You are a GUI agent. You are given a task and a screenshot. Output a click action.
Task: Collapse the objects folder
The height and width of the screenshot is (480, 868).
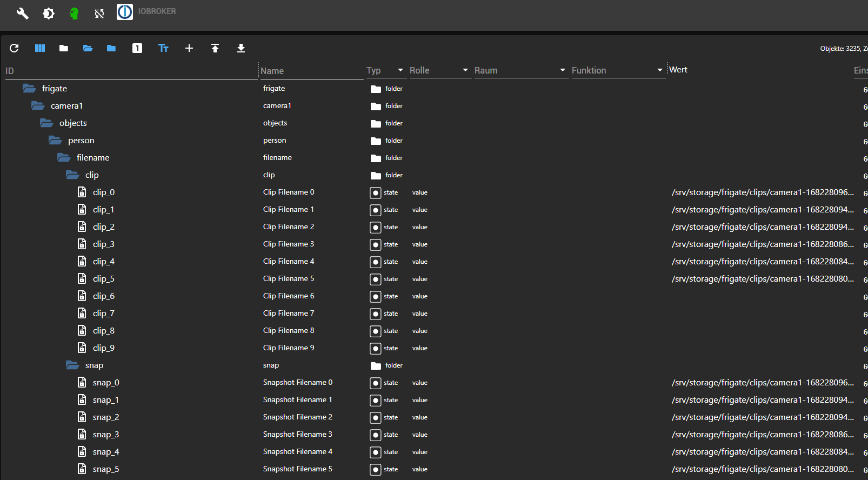coord(46,123)
